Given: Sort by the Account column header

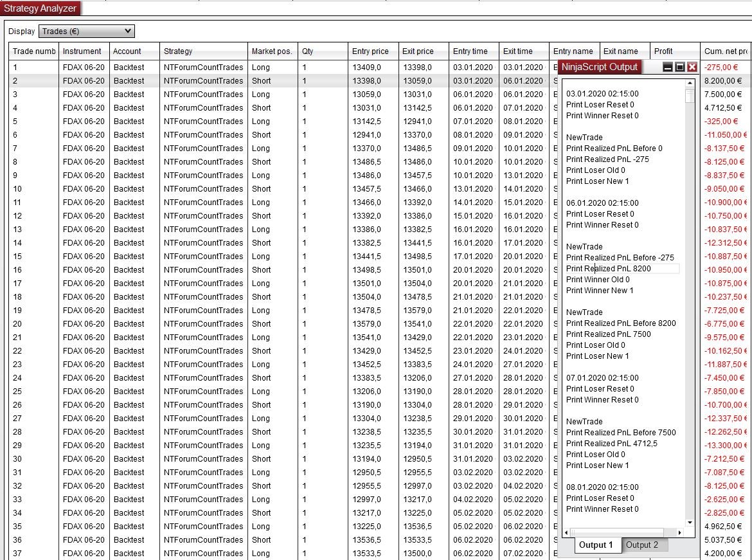Looking at the screenshot, I should tap(134, 51).
